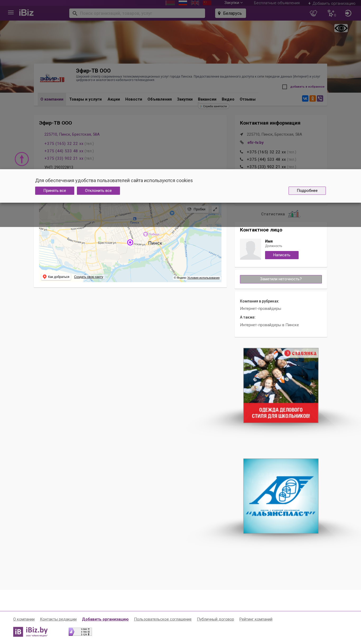
Task: Open the hamburger menu
Action: point(11,12)
